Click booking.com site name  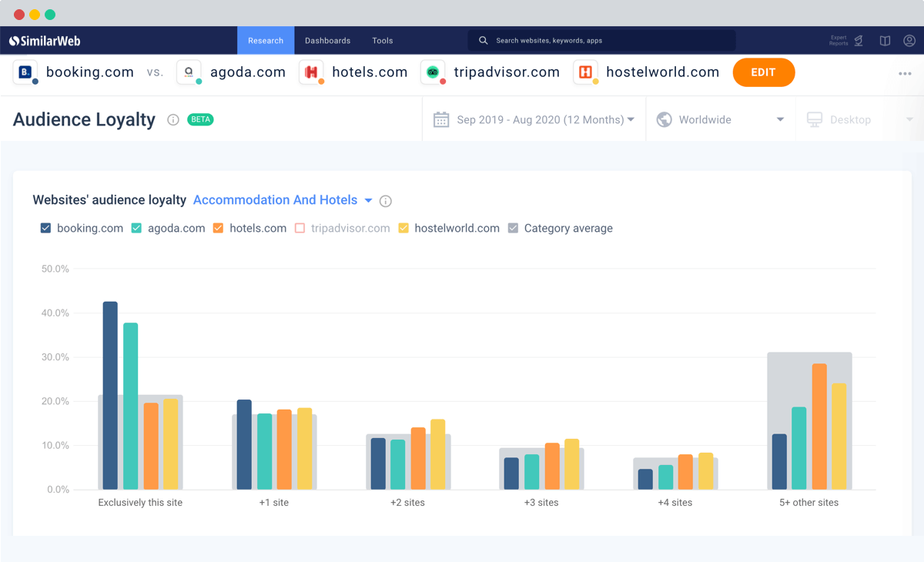(90, 72)
